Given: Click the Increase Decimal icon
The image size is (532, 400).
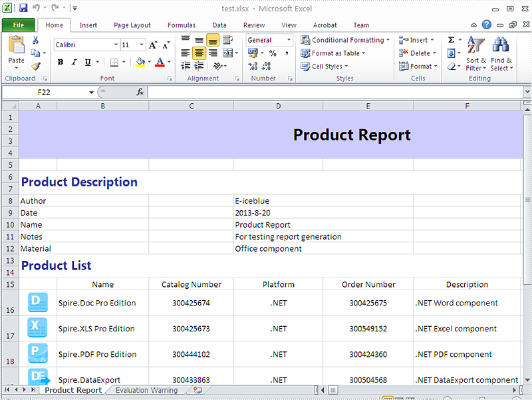Looking at the screenshot, I should (253, 66).
